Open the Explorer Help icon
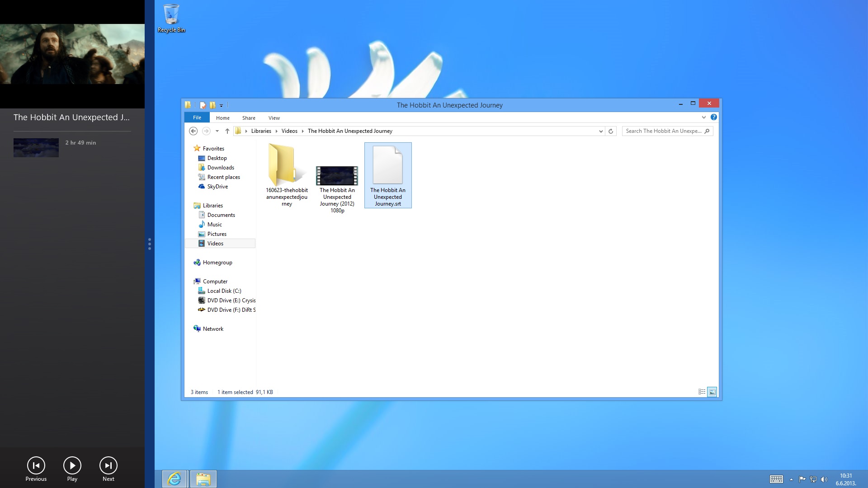 [x=714, y=117]
